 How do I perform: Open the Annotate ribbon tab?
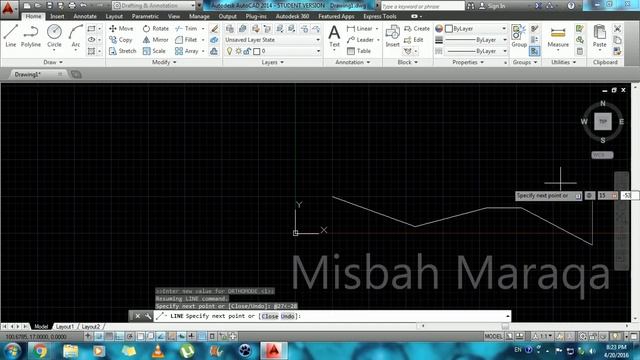point(85,16)
